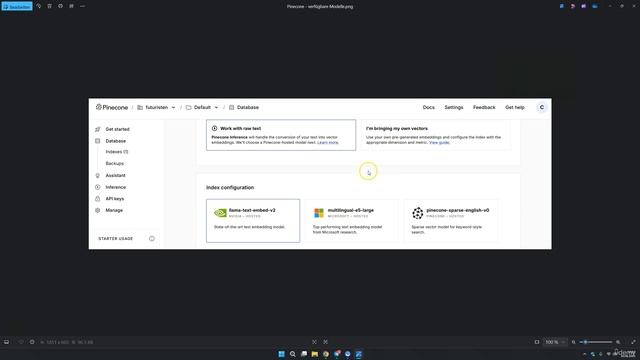The height and width of the screenshot is (360, 640).
Task: Select I'm bringing my own vectors option
Action: tap(435, 135)
